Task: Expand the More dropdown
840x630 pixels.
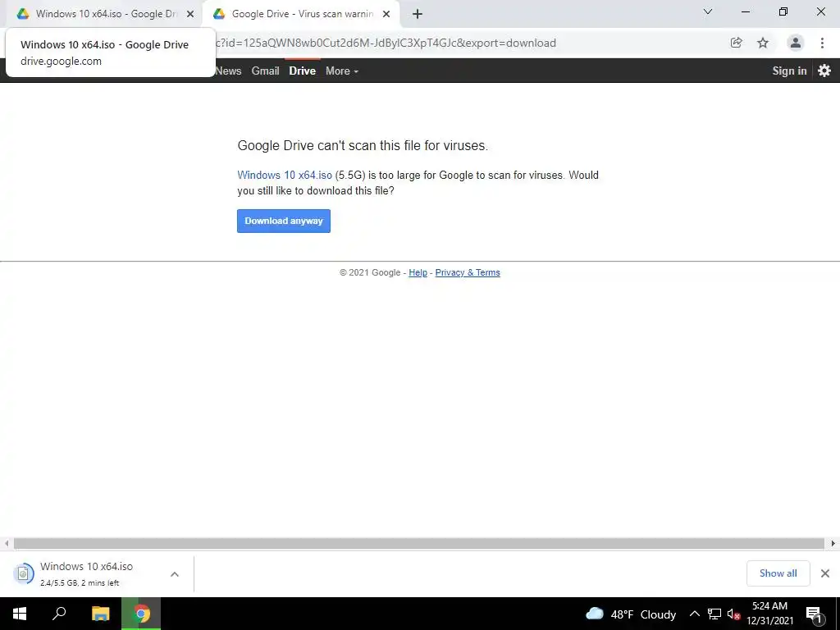Action: pos(342,71)
